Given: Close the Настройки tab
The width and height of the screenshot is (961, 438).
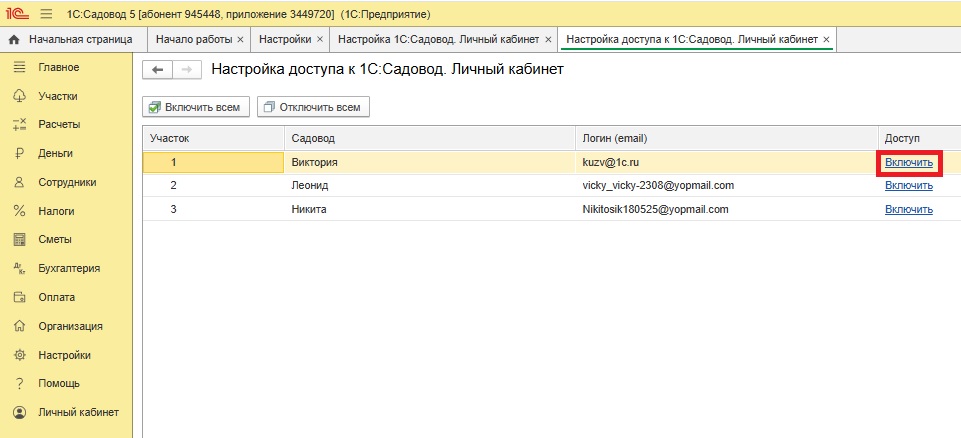Looking at the screenshot, I should (x=319, y=39).
